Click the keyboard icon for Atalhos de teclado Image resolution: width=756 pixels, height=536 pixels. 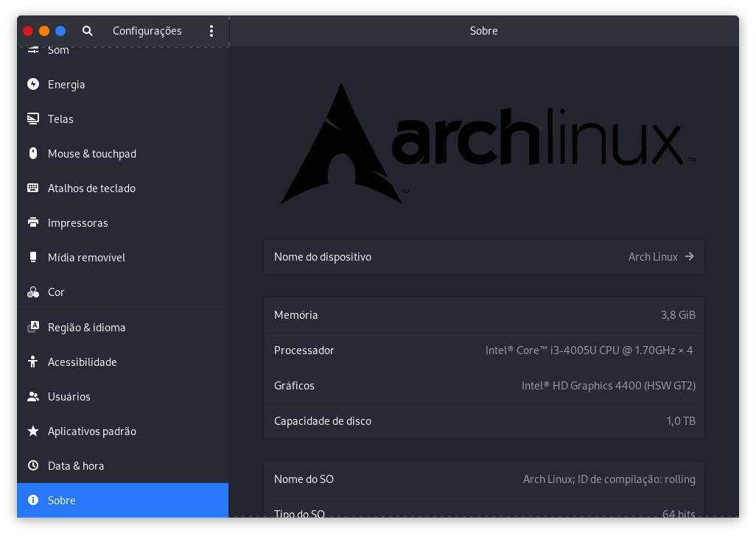click(32, 188)
